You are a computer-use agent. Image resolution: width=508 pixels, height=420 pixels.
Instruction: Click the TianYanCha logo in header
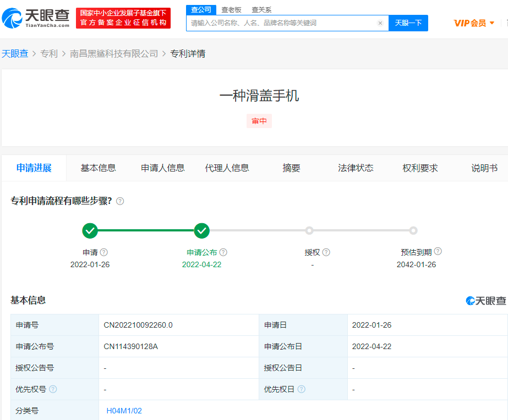click(x=36, y=18)
